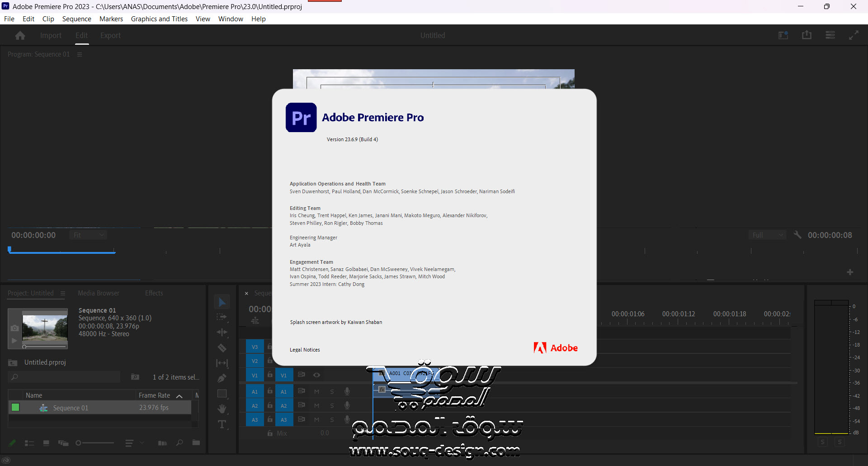Go to the Home screen icon
This screenshot has height=466, width=868.
click(x=20, y=35)
